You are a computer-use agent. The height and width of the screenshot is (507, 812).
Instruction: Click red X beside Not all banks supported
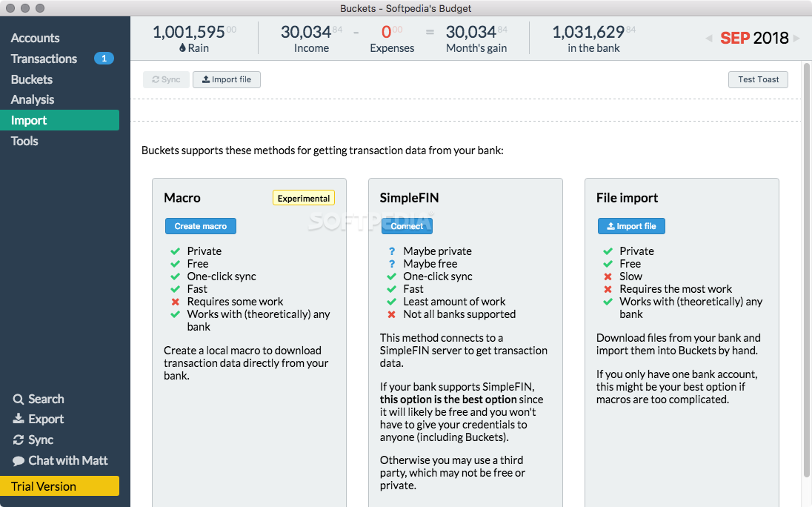point(392,314)
